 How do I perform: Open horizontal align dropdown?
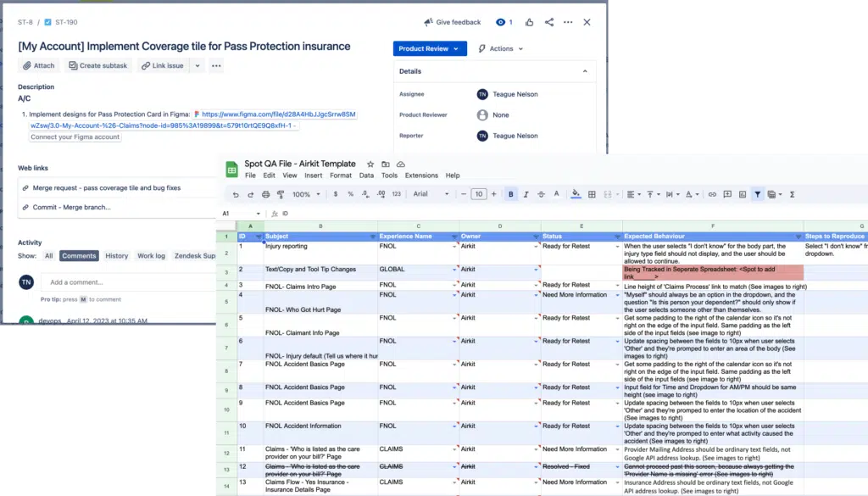633,194
